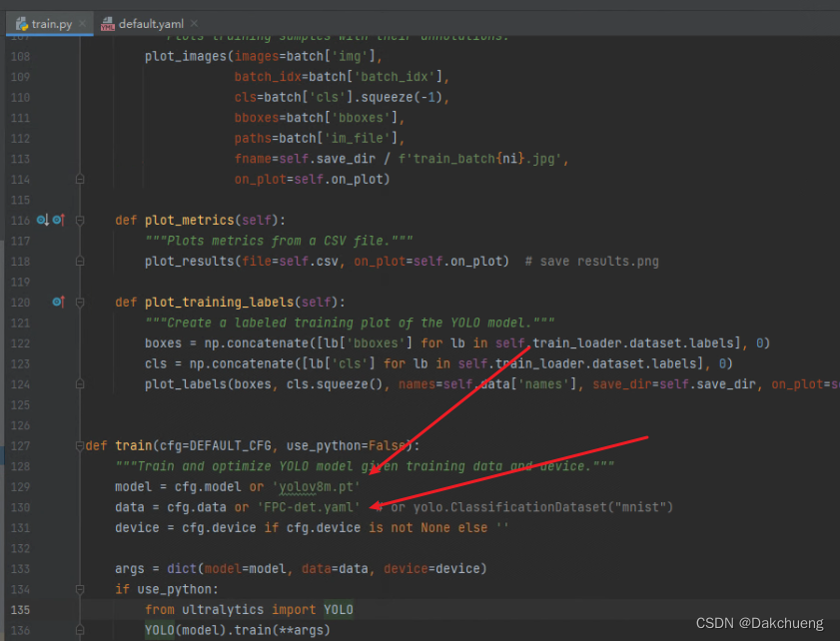Screen dimensions: 840x641
Task: Click 'from ultralytics import YOLO' line
Action: click(x=249, y=609)
